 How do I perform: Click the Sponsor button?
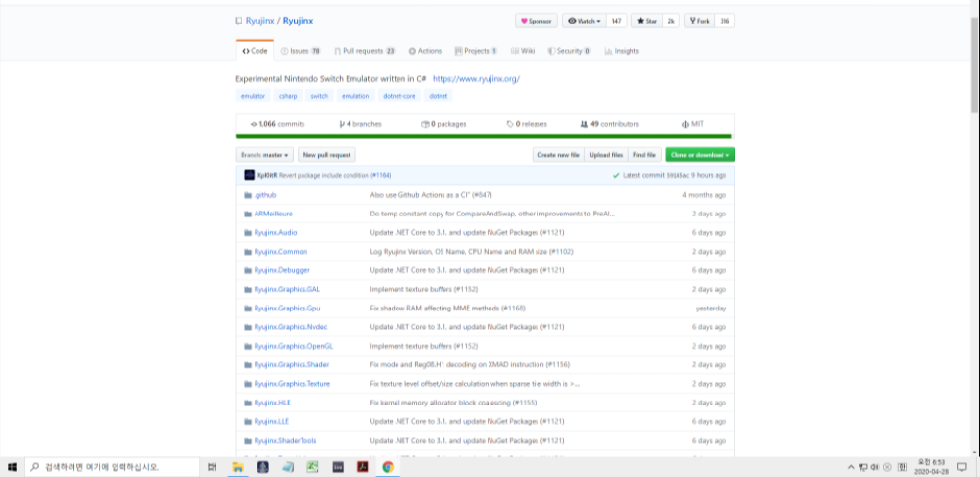point(537,21)
